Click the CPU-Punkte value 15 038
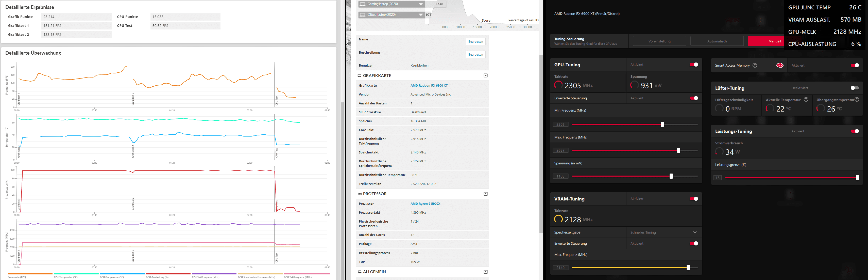 185,17
